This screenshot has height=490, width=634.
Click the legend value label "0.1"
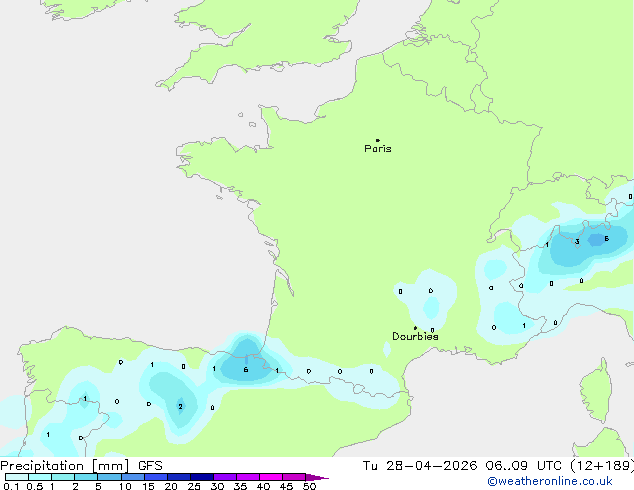11,486
